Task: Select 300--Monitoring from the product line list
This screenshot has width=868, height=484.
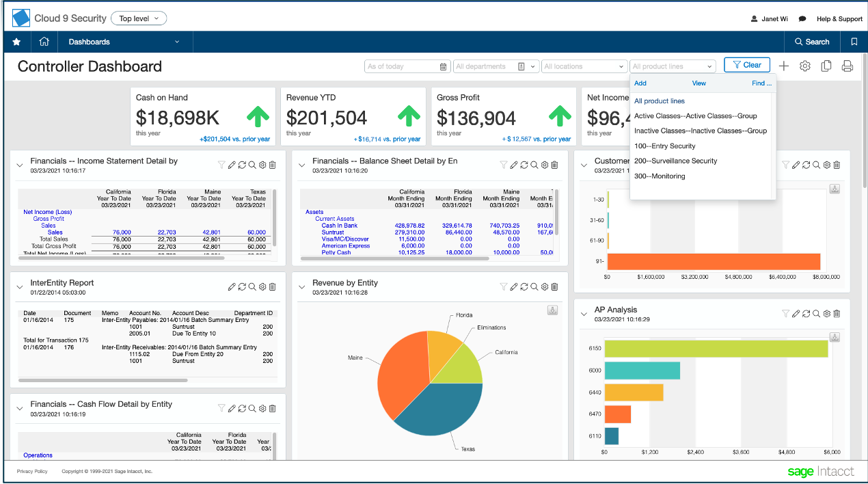Action: pyautogui.click(x=659, y=176)
